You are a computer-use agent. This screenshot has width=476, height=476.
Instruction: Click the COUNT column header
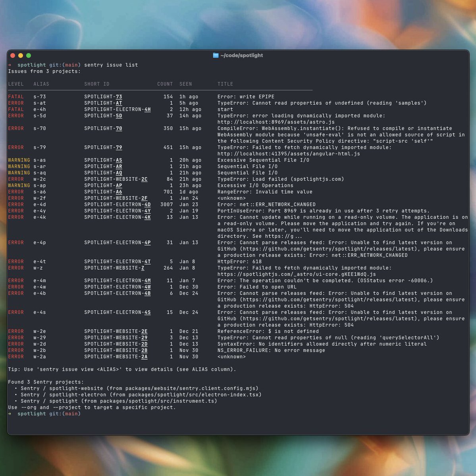tap(165, 84)
